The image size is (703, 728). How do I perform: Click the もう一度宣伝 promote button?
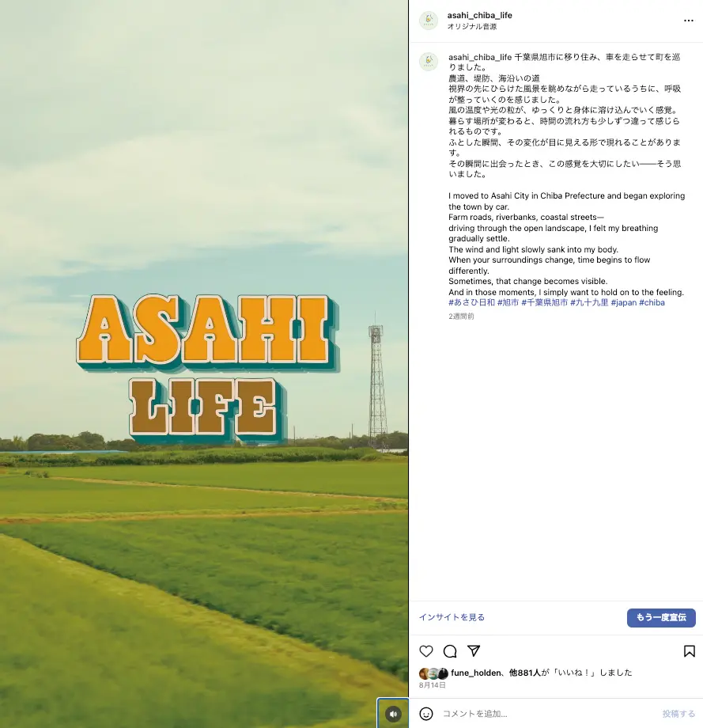click(661, 618)
